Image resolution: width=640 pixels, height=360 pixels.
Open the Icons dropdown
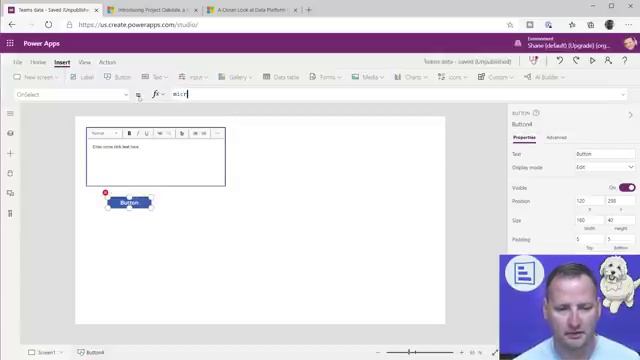(x=452, y=77)
